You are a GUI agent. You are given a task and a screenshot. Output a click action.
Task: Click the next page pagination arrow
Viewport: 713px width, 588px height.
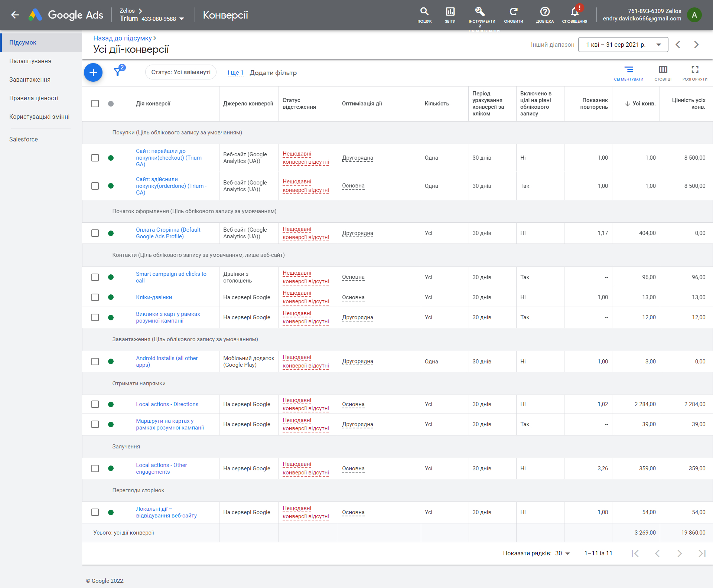(680, 553)
